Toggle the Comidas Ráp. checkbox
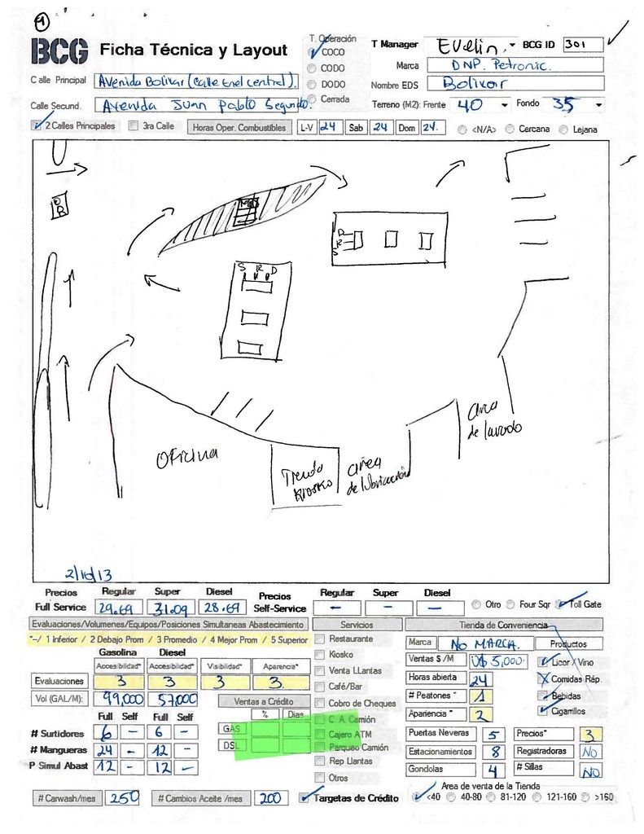Screen dimensions: 644x834 pos(543,678)
